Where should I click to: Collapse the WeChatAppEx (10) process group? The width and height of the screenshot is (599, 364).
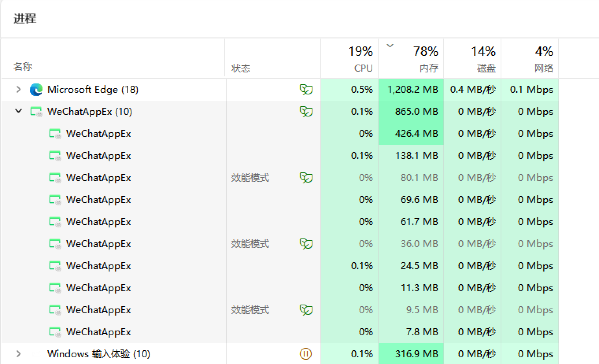pyautogui.click(x=18, y=111)
